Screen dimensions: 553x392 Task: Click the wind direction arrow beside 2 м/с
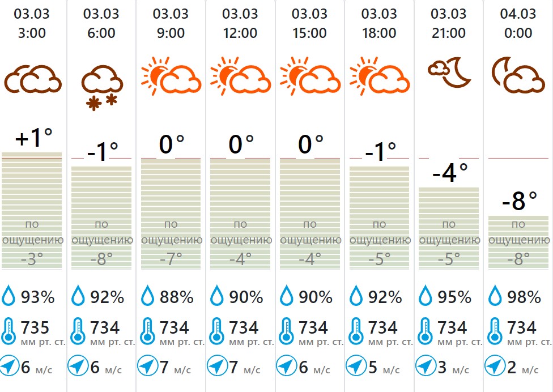tap(495, 367)
